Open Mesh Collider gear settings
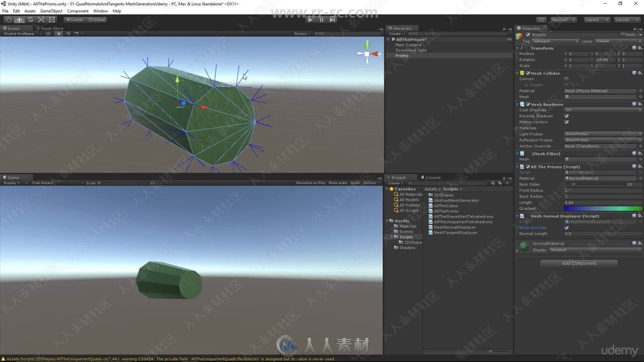 (640, 73)
